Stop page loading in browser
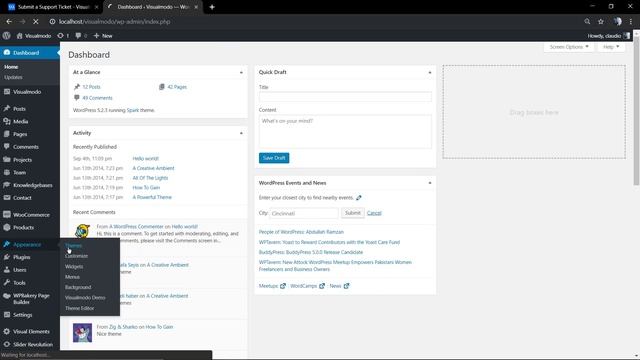Screen dimensions: 640x360 tap(36, 22)
